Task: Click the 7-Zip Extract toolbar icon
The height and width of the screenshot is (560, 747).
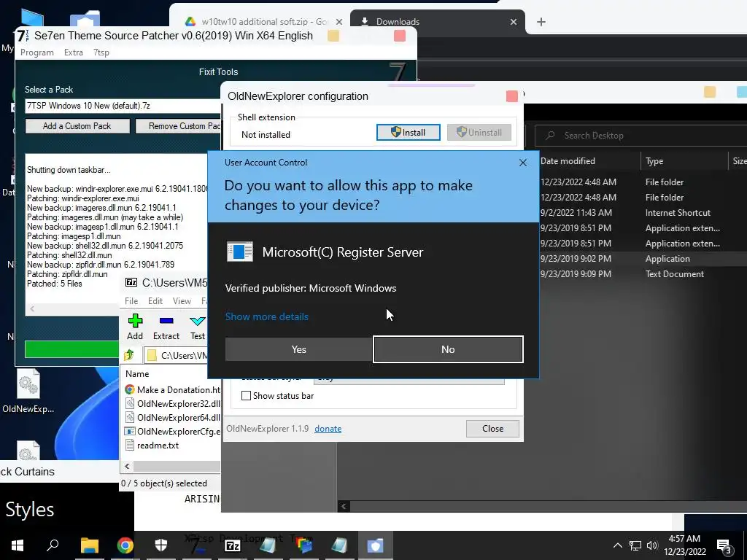Action: [x=166, y=327]
